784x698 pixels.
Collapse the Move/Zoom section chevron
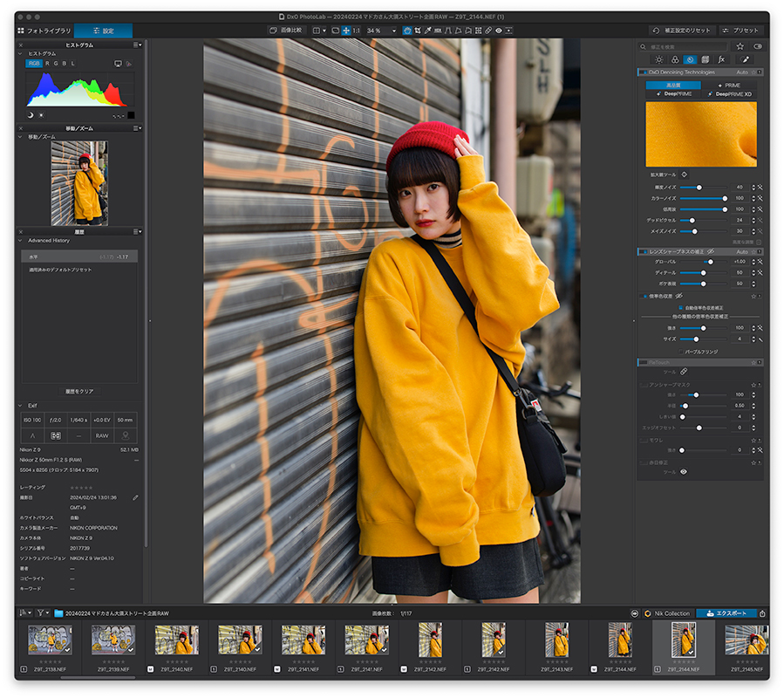(x=21, y=137)
